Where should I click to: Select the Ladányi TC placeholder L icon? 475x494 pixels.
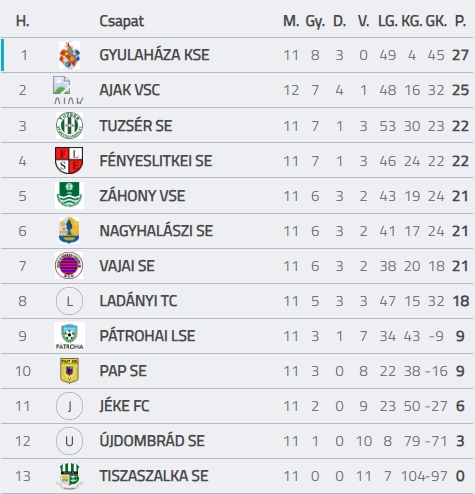(69, 301)
